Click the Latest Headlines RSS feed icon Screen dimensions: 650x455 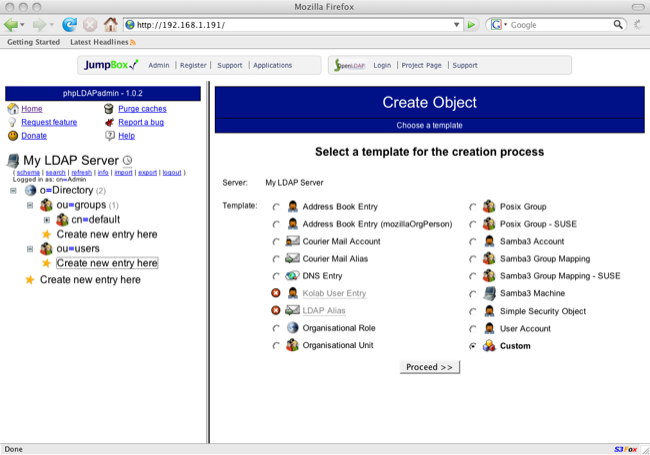(133, 42)
